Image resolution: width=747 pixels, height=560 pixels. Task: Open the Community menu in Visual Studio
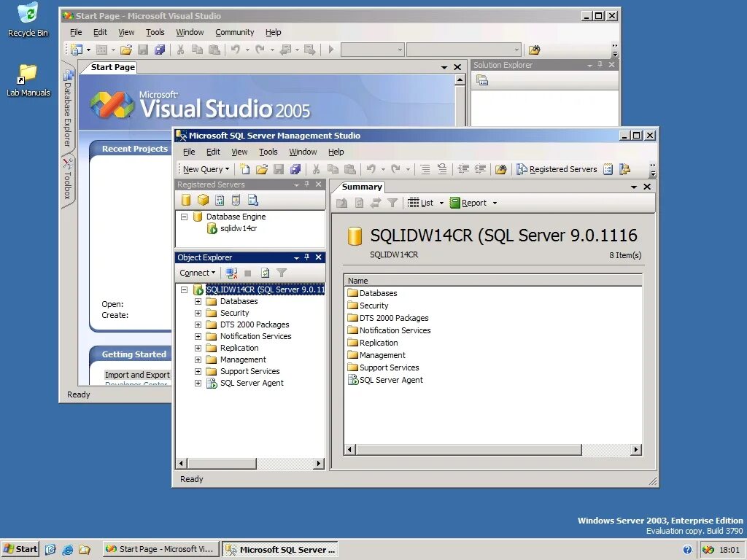(x=234, y=32)
